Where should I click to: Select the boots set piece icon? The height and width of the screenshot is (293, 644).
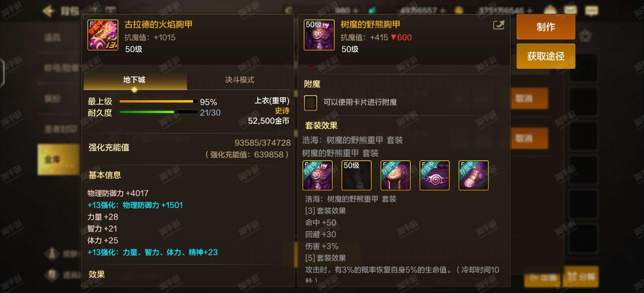click(474, 175)
